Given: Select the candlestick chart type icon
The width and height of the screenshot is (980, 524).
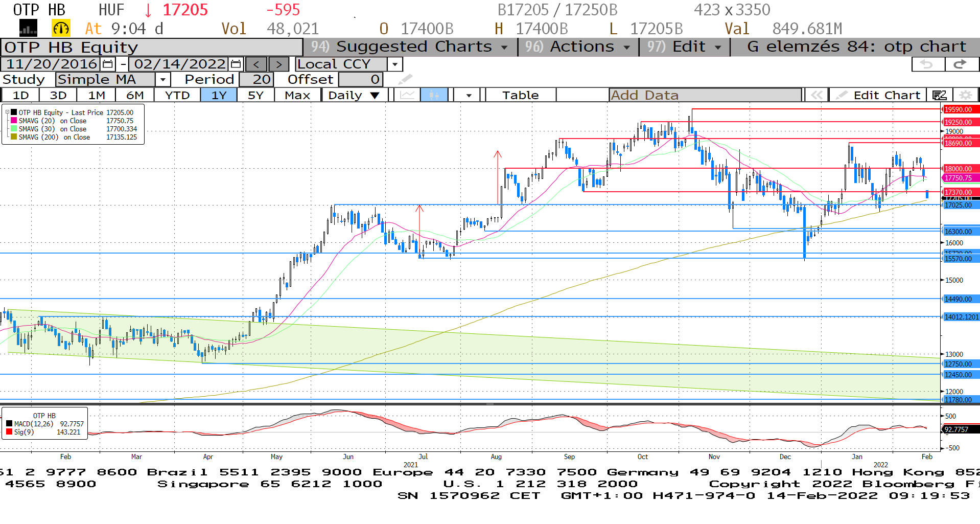Looking at the screenshot, I should point(434,95).
